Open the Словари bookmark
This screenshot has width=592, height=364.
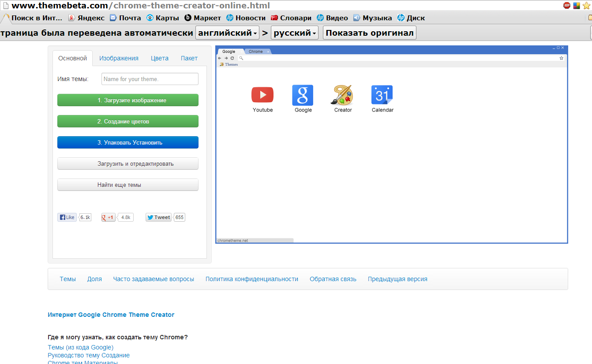click(291, 18)
